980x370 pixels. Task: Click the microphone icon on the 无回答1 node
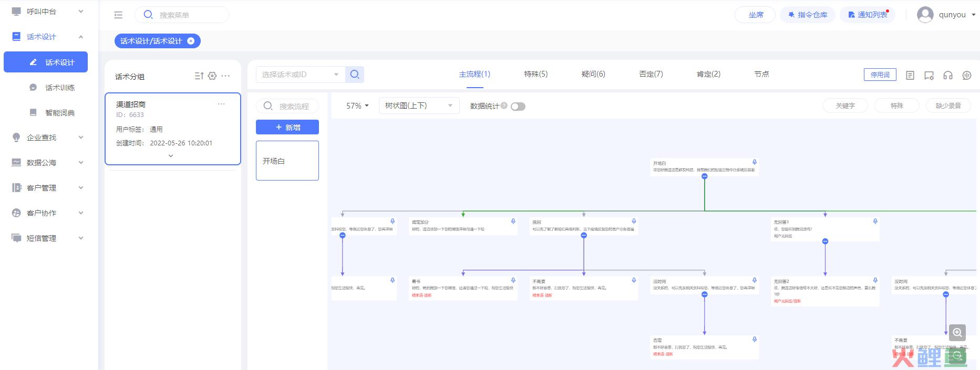[875, 221]
